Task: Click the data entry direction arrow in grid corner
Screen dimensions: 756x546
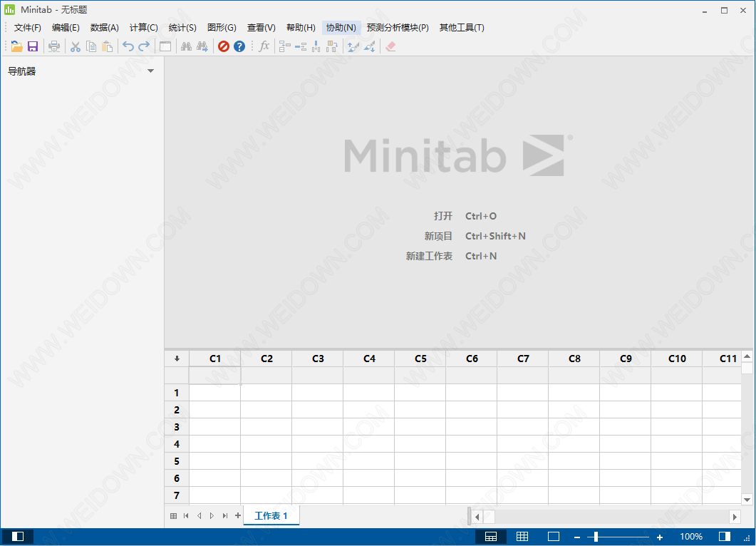Action: pos(177,359)
